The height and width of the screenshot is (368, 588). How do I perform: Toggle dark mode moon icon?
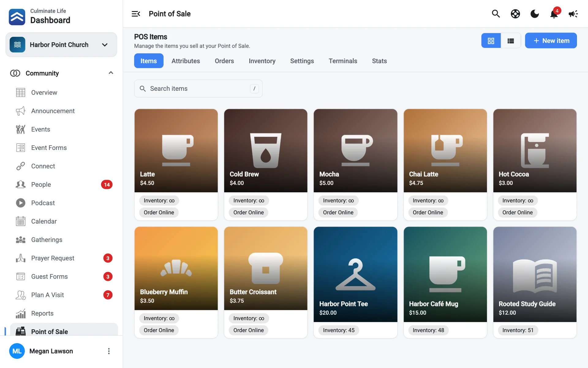coord(535,14)
